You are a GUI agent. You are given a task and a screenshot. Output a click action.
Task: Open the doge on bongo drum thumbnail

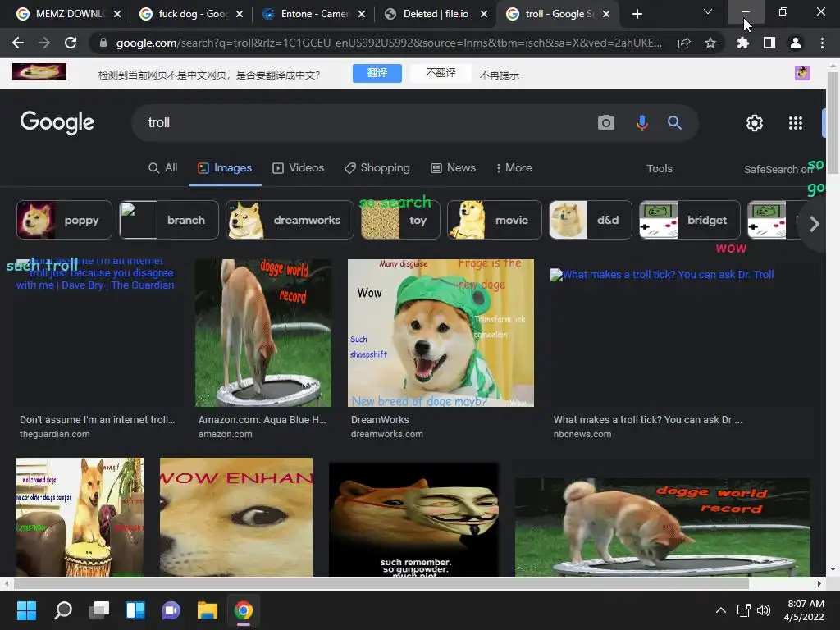tap(80, 517)
